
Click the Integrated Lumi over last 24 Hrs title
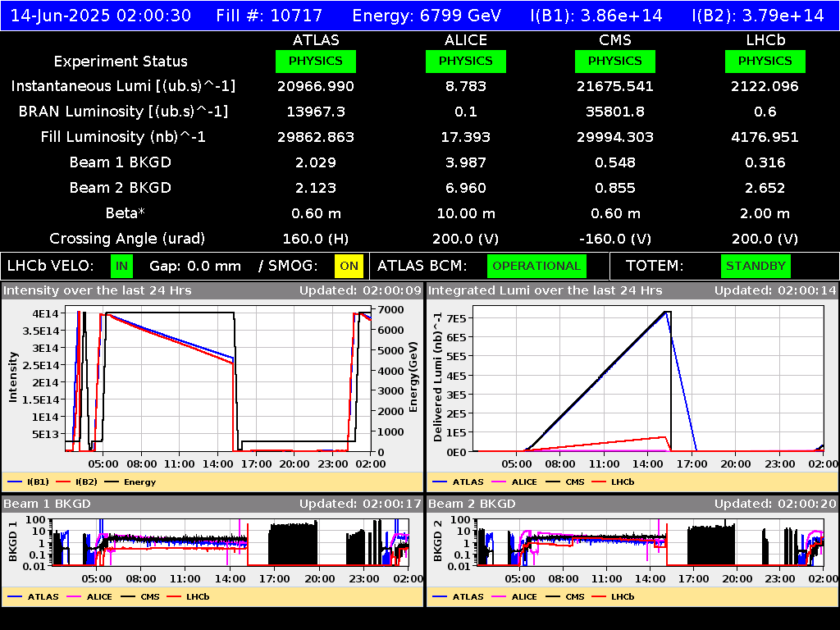546,290
